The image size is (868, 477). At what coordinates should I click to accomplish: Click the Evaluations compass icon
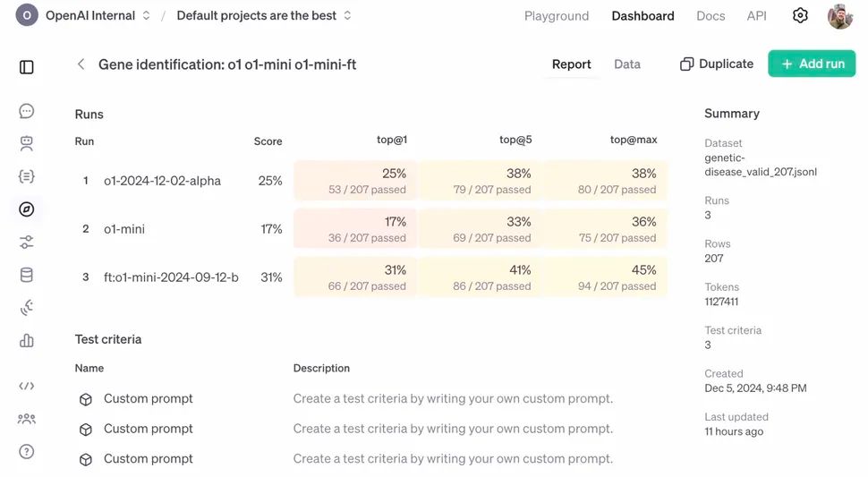coord(27,209)
